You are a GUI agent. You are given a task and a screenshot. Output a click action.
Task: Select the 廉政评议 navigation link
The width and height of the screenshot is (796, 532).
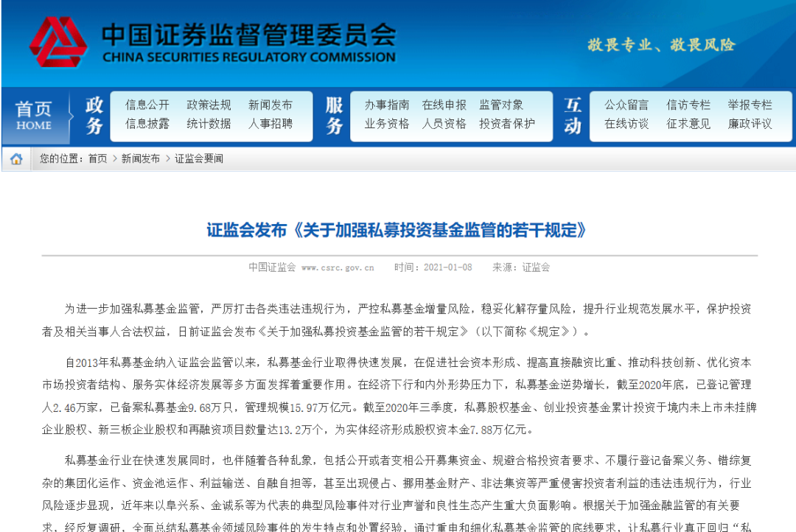coord(750,124)
